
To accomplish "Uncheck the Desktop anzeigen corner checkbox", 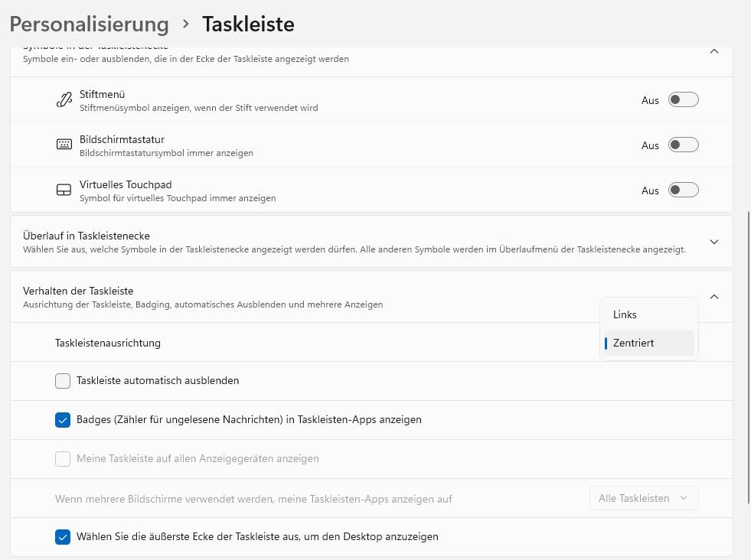I will click(63, 536).
